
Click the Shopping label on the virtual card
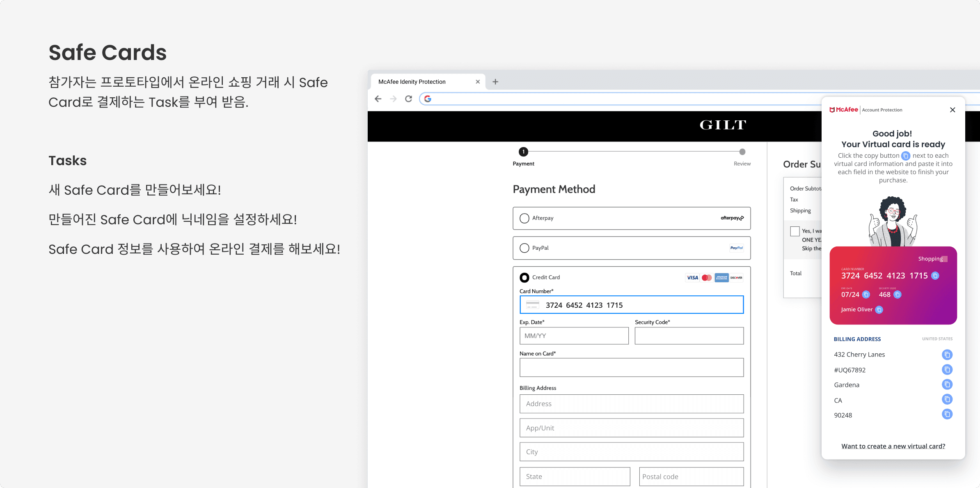pyautogui.click(x=930, y=259)
